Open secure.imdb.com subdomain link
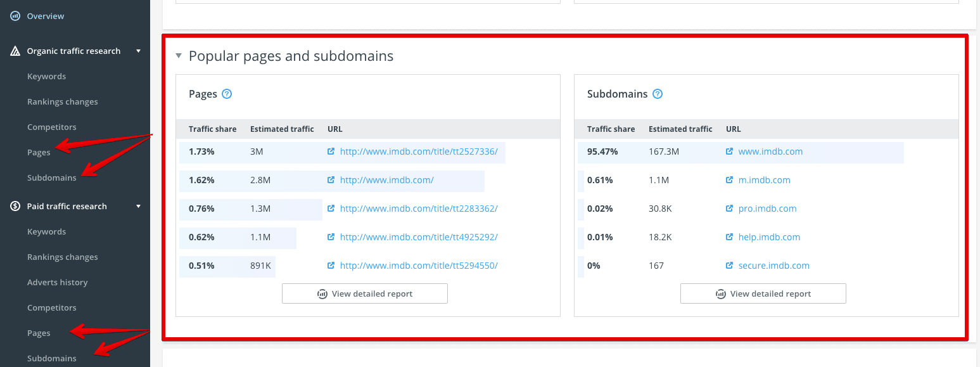The height and width of the screenshot is (367, 980). [x=773, y=266]
